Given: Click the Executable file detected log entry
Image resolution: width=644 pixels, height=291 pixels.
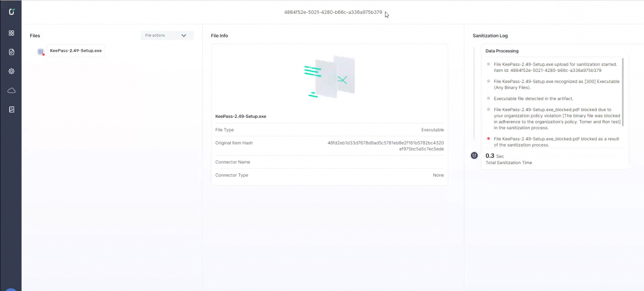Looking at the screenshot, I should click(x=533, y=99).
